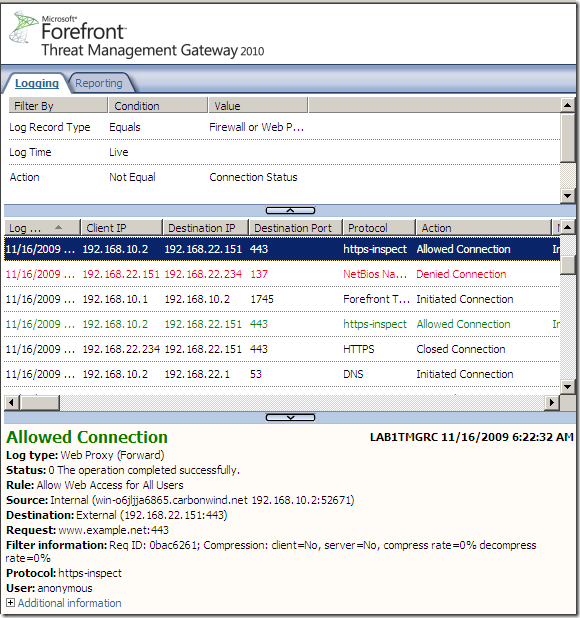Image resolution: width=580 pixels, height=618 pixels.
Task: Click the Condition column header
Action: coord(158,106)
